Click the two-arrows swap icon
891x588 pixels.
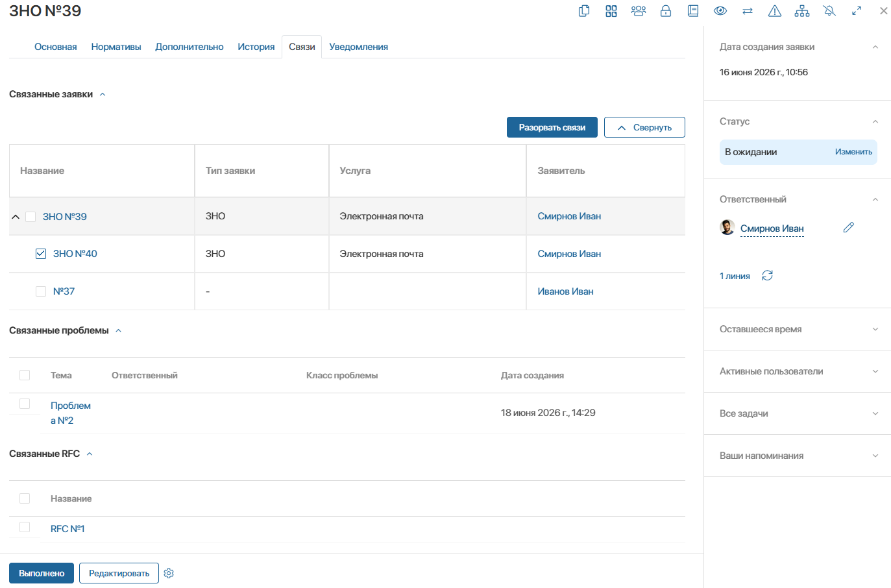(x=748, y=11)
